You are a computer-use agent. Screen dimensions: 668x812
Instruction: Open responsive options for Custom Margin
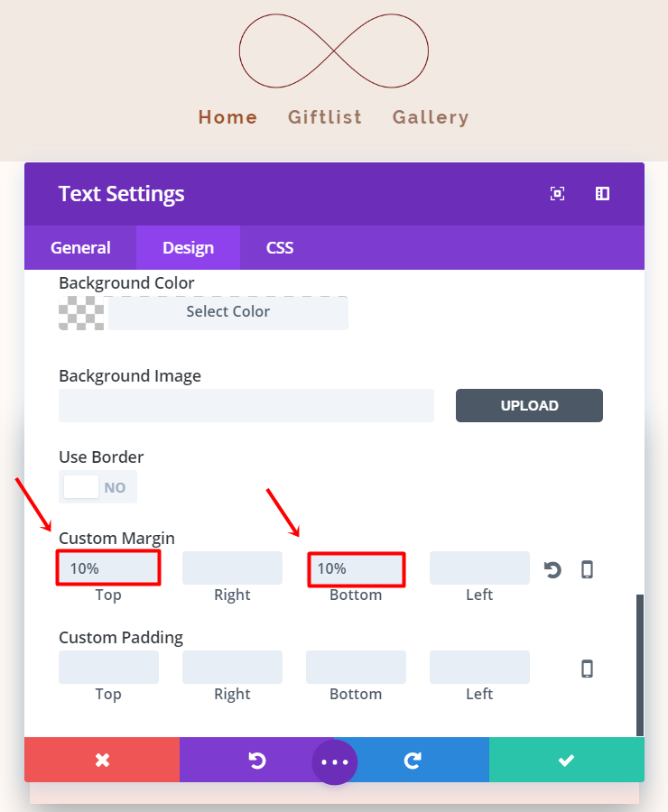tap(587, 569)
